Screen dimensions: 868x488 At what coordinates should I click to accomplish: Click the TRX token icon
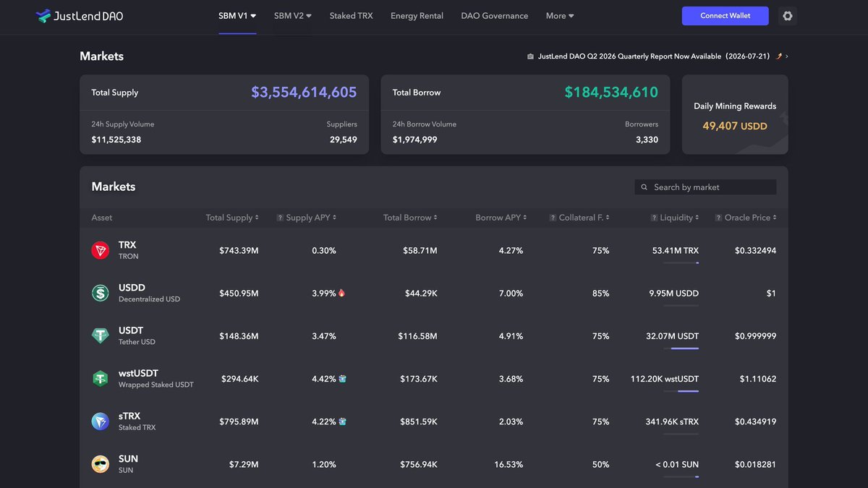pyautogui.click(x=101, y=250)
